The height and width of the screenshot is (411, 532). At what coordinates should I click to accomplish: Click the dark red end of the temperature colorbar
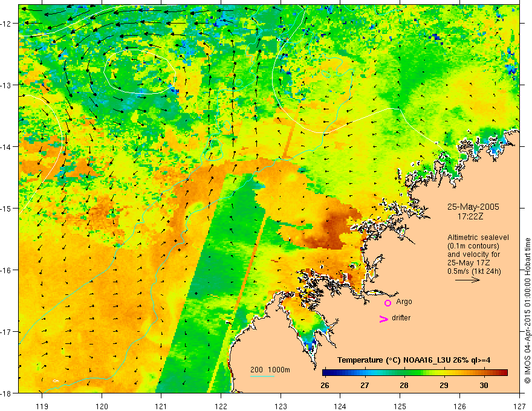click(504, 372)
